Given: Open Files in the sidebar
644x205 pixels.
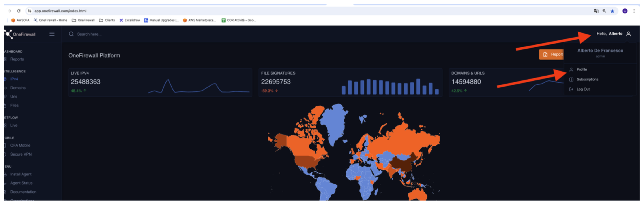Looking at the screenshot, I should pyautogui.click(x=14, y=105).
